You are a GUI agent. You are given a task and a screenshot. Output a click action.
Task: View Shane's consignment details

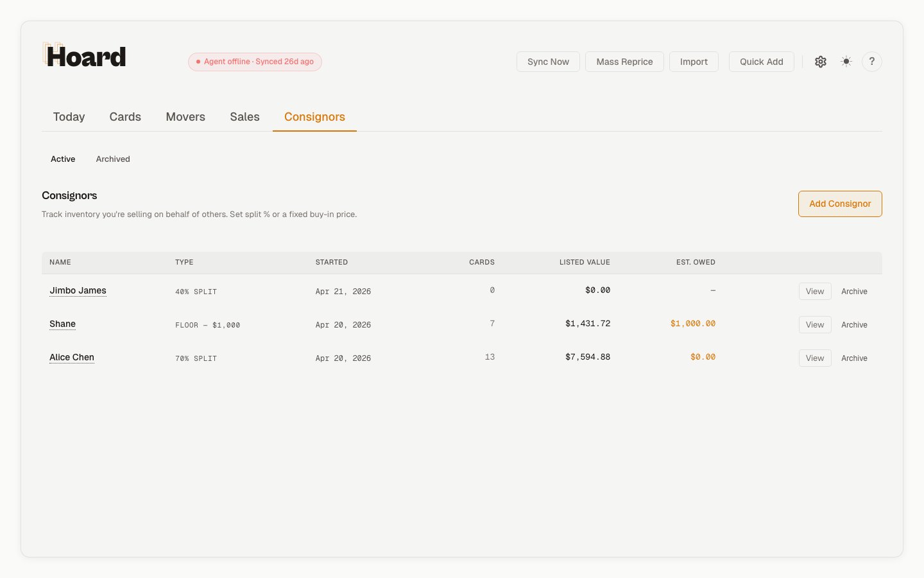(815, 324)
